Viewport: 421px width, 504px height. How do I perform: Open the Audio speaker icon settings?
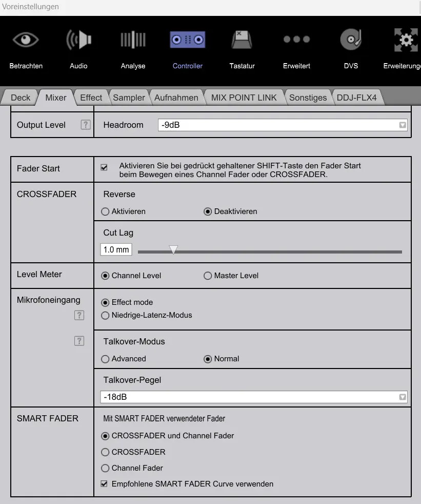pos(78,41)
